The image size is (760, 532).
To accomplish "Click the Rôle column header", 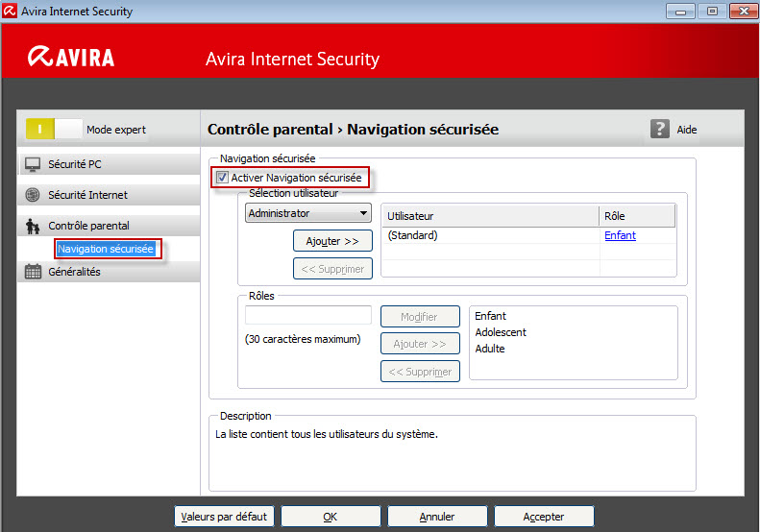I will point(637,216).
